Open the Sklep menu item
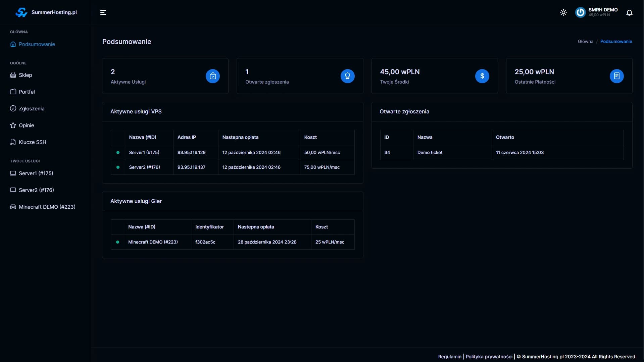Screen dimensions: 644x362 pos(26,75)
